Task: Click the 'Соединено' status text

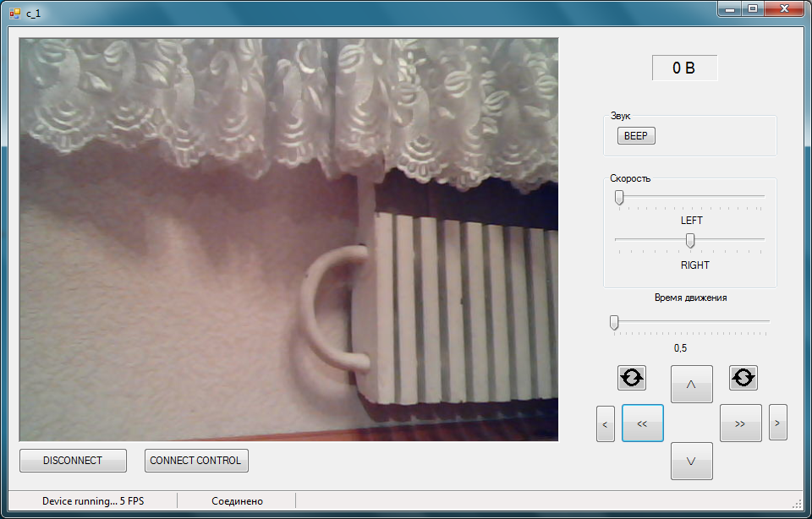Action: click(x=237, y=501)
